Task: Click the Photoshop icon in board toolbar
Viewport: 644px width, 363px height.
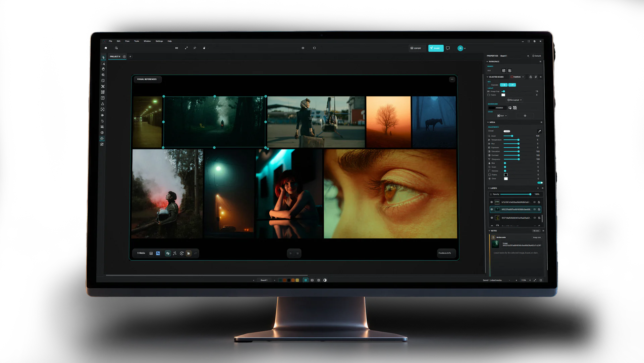Action: (158, 253)
